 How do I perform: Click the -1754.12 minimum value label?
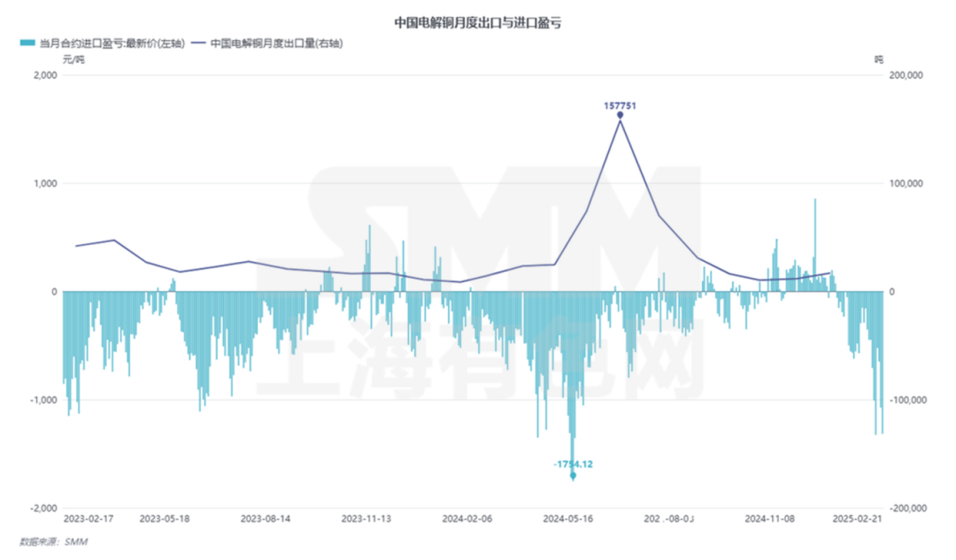coord(572,464)
